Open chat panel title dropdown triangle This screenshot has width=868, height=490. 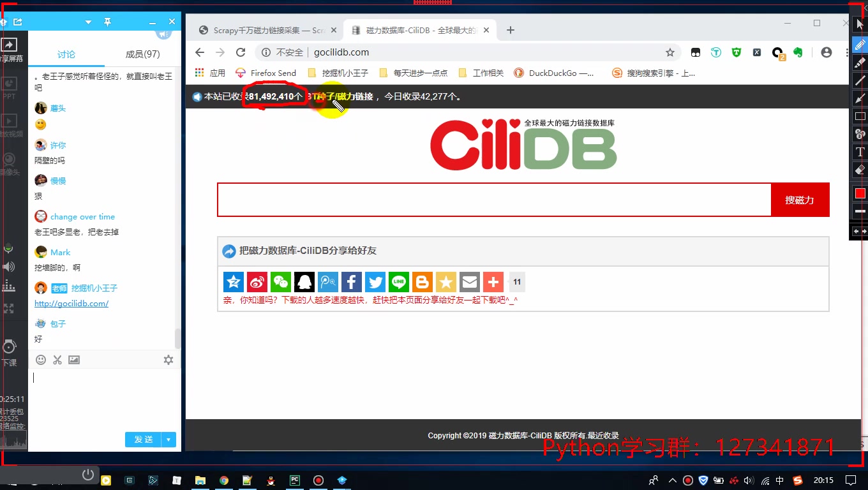[88, 22]
